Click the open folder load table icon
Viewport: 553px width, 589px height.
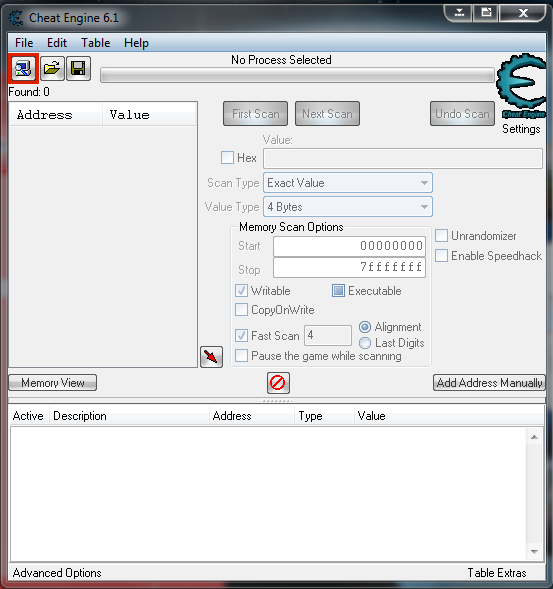52,69
